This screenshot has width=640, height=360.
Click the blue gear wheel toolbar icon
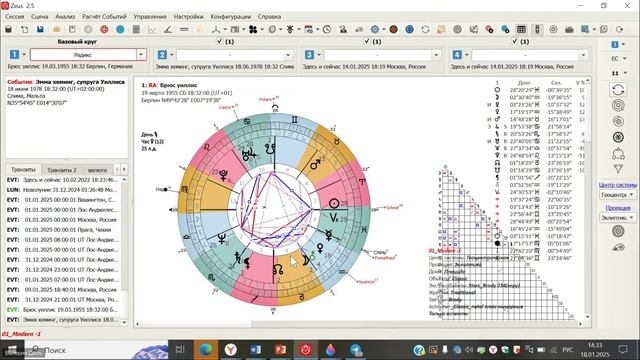375,29
